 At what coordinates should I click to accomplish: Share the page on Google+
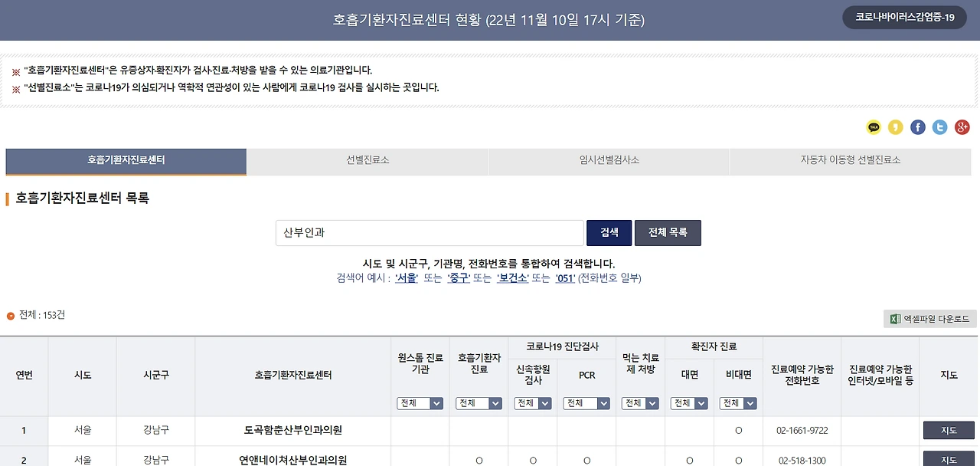[962, 127]
